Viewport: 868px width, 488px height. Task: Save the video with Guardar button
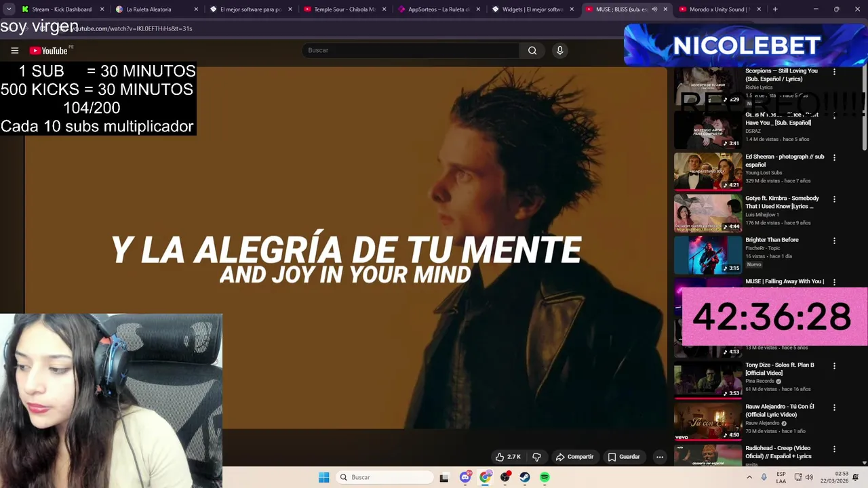624,457
